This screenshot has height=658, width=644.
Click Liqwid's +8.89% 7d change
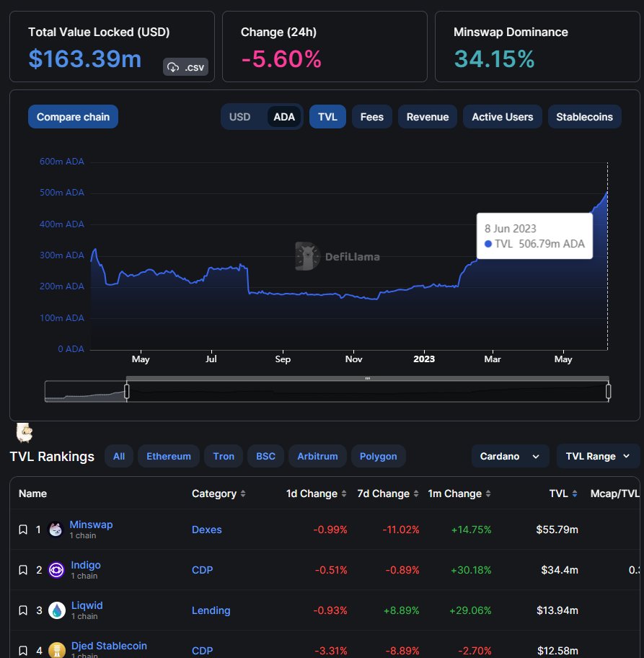[402, 610]
